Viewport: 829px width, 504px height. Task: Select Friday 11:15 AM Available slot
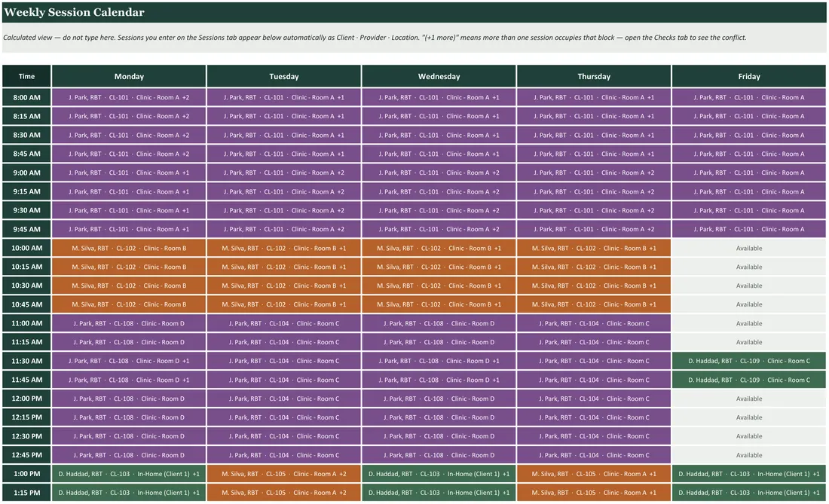tap(748, 342)
